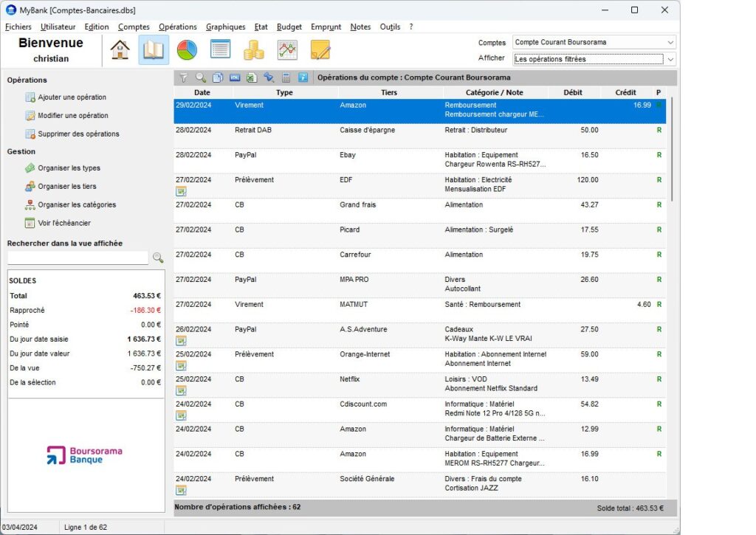The image size is (756, 535).
Task: Open the Utilisateur menu
Action: tap(58, 27)
